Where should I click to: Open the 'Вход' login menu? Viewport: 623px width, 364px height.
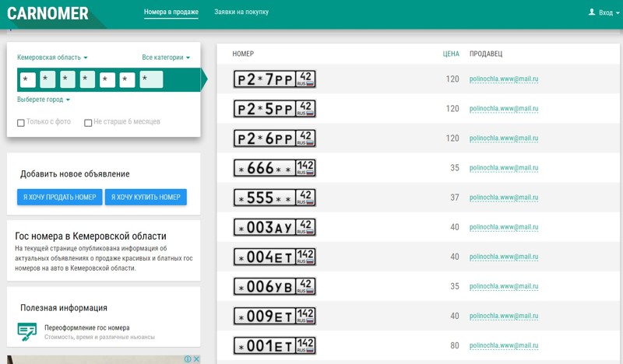[x=604, y=12]
